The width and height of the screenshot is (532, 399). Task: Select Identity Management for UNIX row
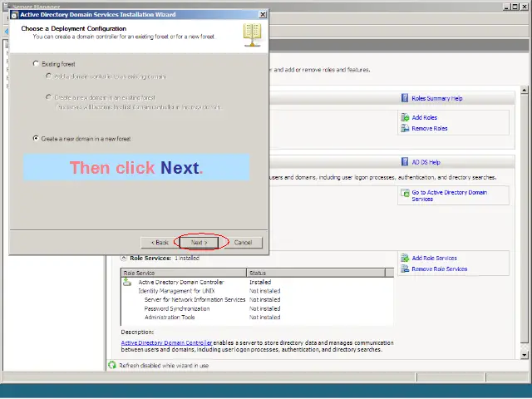pos(257,291)
